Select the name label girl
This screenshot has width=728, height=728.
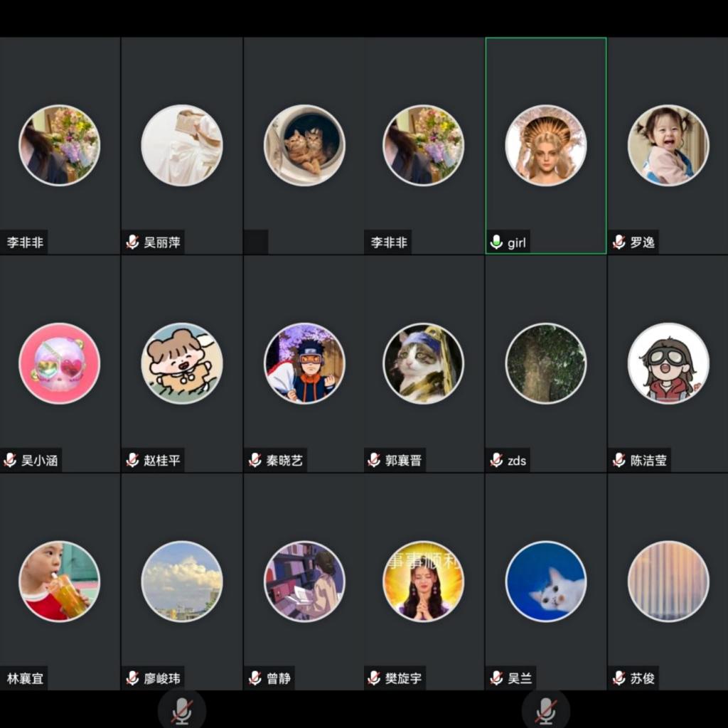pyautogui.click(x=517, y=243)
